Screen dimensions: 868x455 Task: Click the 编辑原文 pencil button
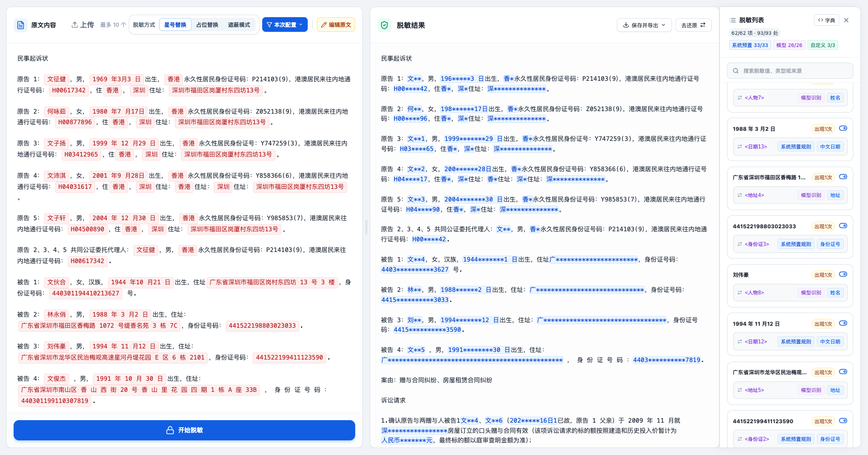click(x=336, y=25)
